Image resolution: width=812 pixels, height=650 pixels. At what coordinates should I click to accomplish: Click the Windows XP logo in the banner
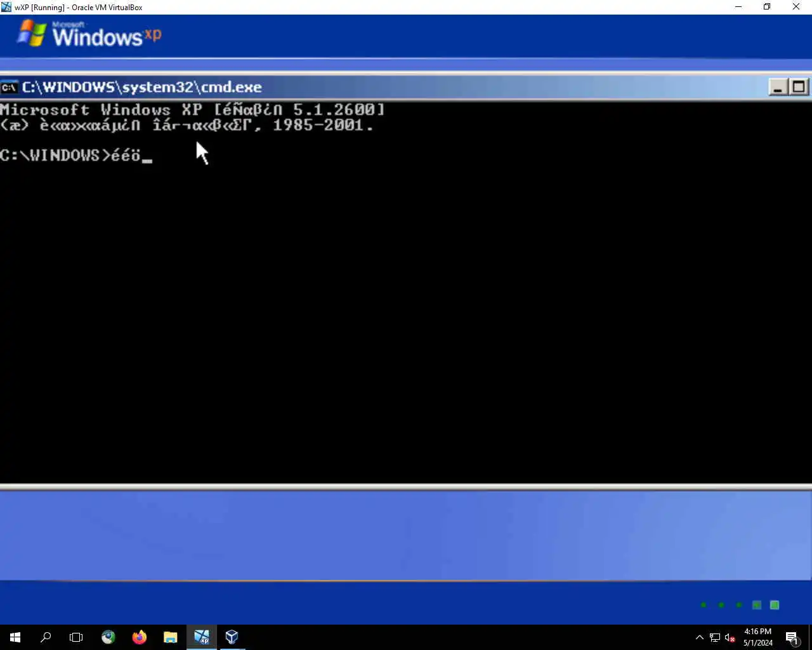pyautogui.click(x=89, y=34)
